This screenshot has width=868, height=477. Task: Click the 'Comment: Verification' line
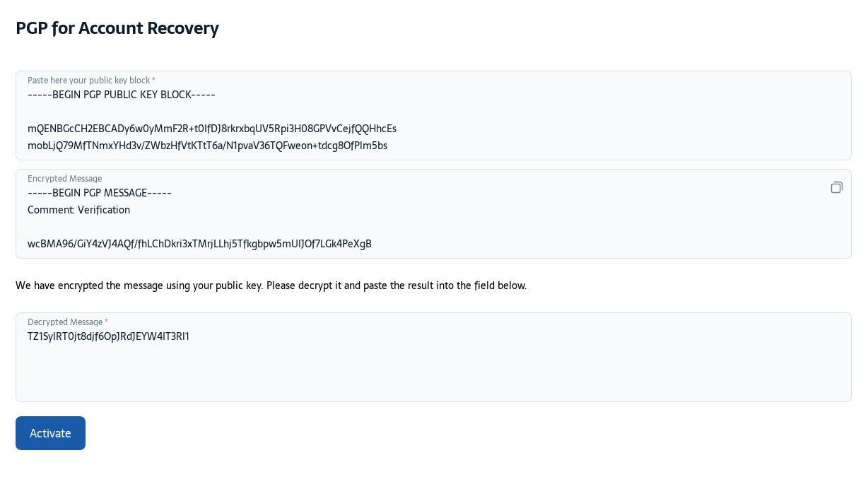(x=78, y=210)
